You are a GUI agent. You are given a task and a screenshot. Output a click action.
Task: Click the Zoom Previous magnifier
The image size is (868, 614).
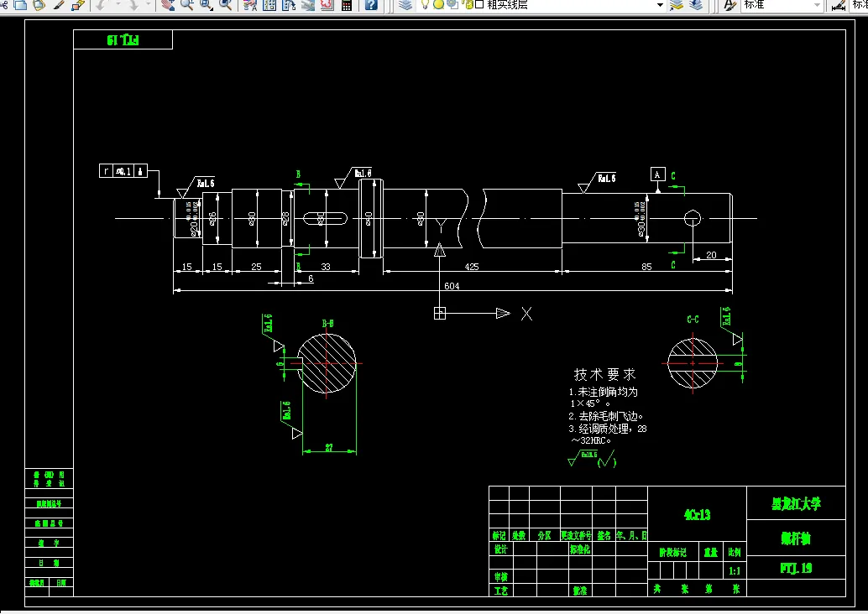click(225, 5)
